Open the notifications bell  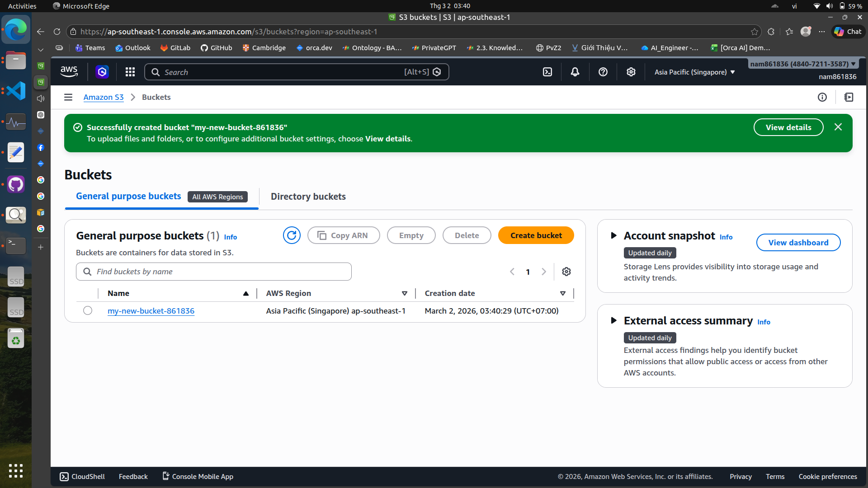(x=575, y=72)
